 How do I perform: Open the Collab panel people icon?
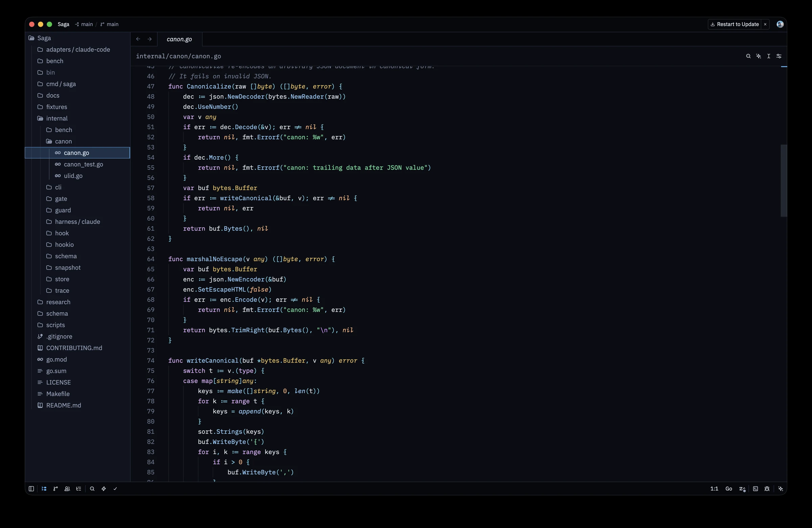[x=67, y=489]
